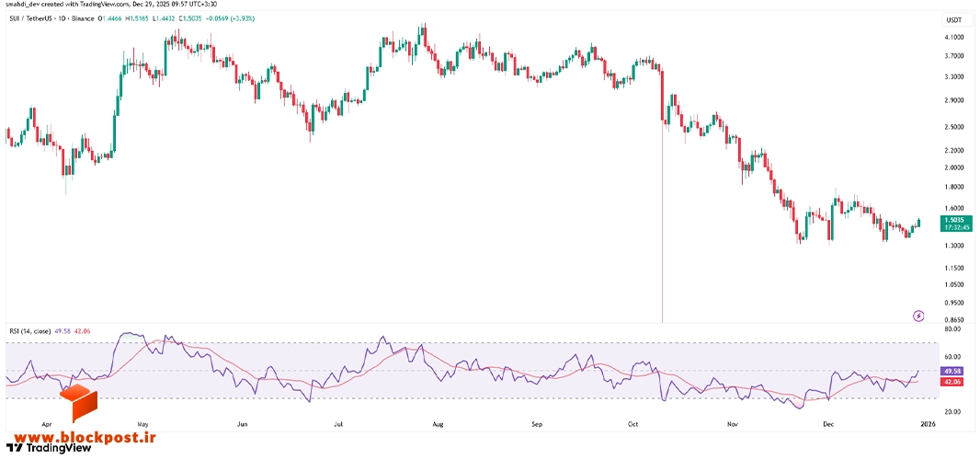
Task: Click the Aug label on time axis
Action: pos(438,424)
